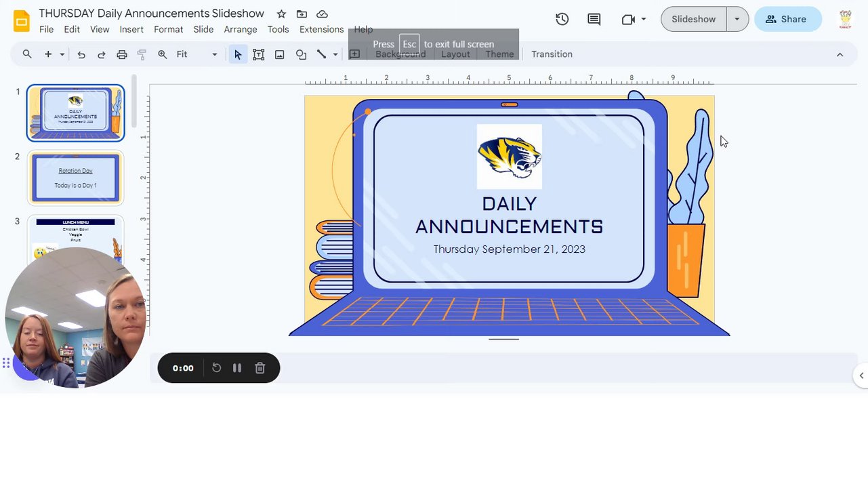The image size is (868, 488).
Task: Select the tiger logo image on slide
Action: [x=509, y=157]
